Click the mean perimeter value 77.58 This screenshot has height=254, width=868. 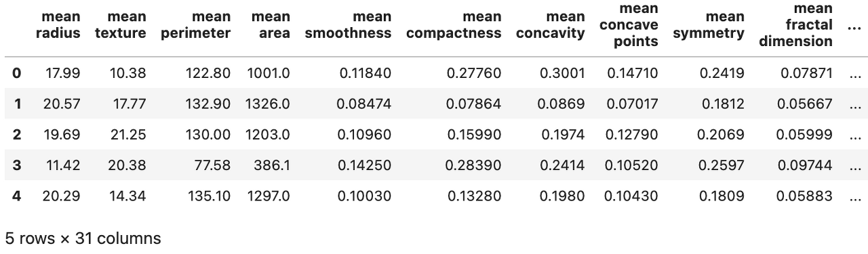tap(212, 165)
